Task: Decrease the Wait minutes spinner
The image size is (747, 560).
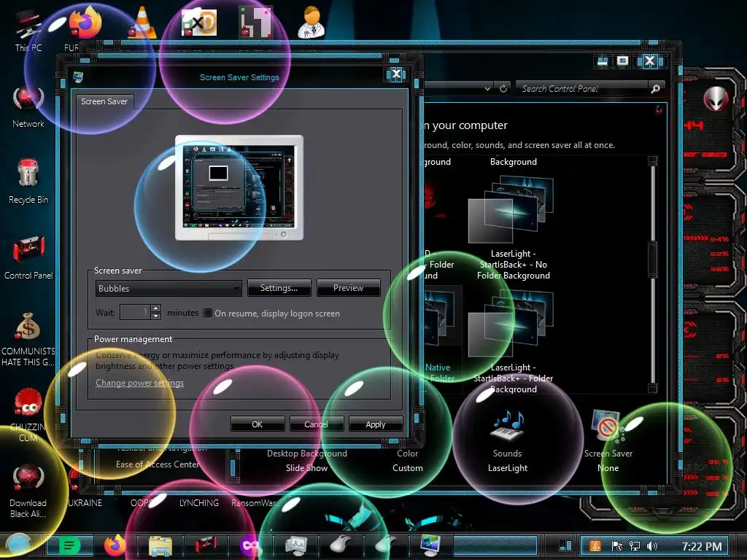Action: (156, 316)
